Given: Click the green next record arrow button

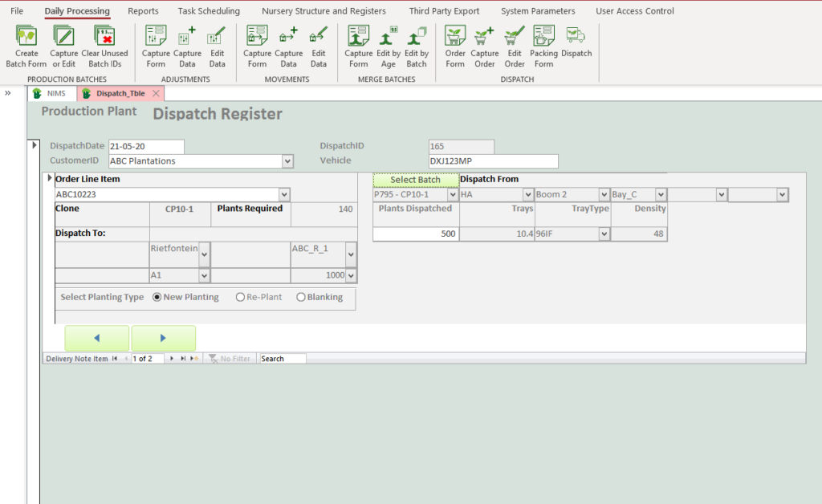Looking at the screenshot, I should coord(163,338).
